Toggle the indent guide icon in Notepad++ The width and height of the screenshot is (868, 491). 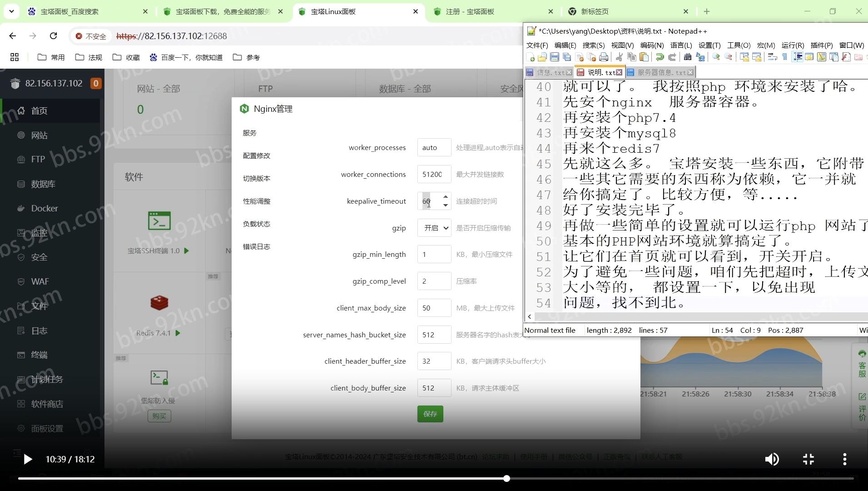tap(797, 57)
